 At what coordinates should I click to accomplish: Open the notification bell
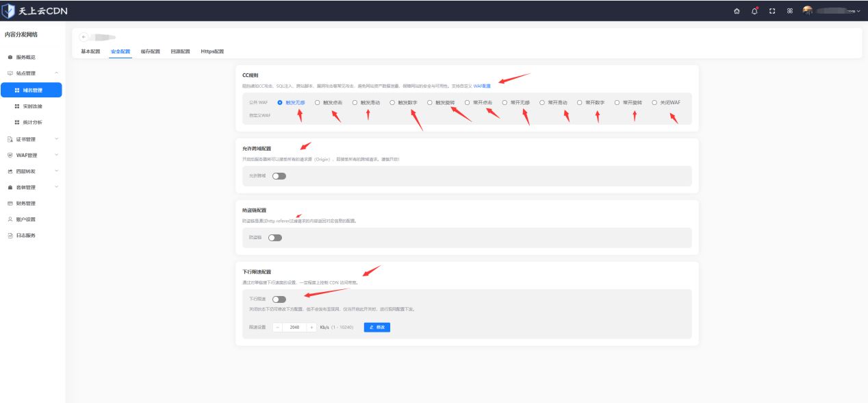pyautogui.click(x=754, y=11)
